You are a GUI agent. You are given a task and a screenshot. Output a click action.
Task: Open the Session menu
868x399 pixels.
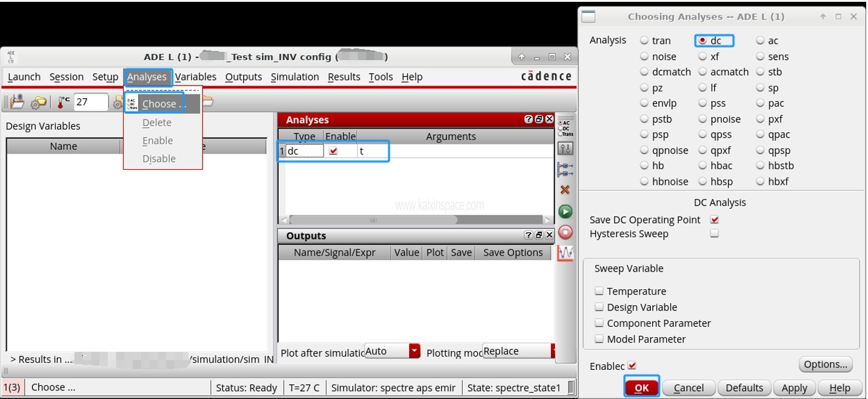[67, 77]
